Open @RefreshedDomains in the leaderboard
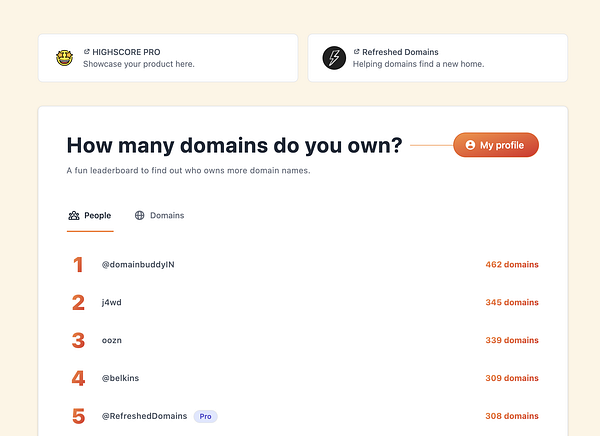This screenshot has height=436, width=600. pyautogui.click(x=144, y=416)
